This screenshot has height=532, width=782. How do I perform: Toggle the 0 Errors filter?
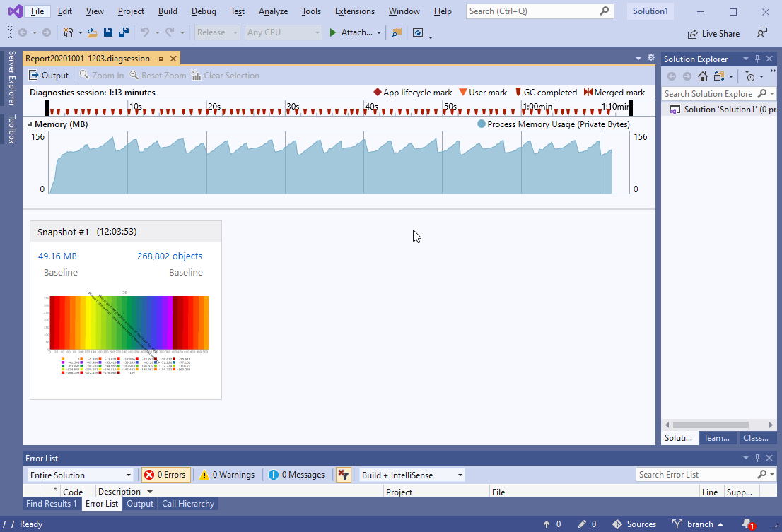click(x=165, y=475)
